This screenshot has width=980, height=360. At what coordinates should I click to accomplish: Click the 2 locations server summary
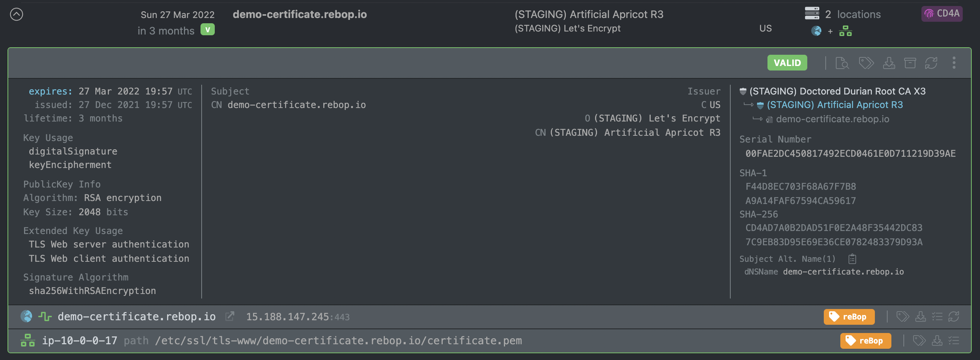pos(843,15)
